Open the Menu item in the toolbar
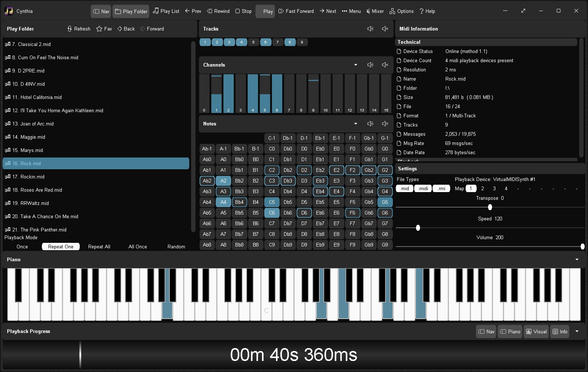This screenshot has width=588, height=372. (x=351, y=11)
